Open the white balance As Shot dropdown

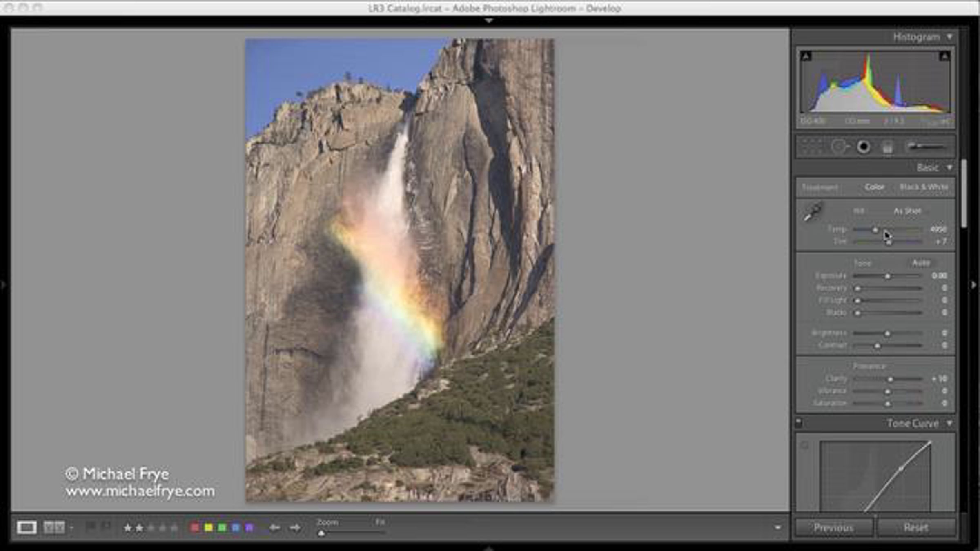(x=907, y=211)
